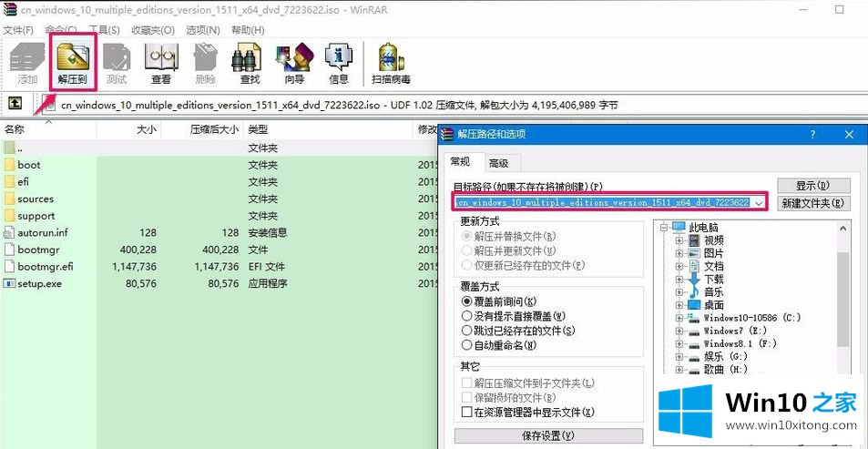Sort by 名称 (Name) column header

(48, 129)
